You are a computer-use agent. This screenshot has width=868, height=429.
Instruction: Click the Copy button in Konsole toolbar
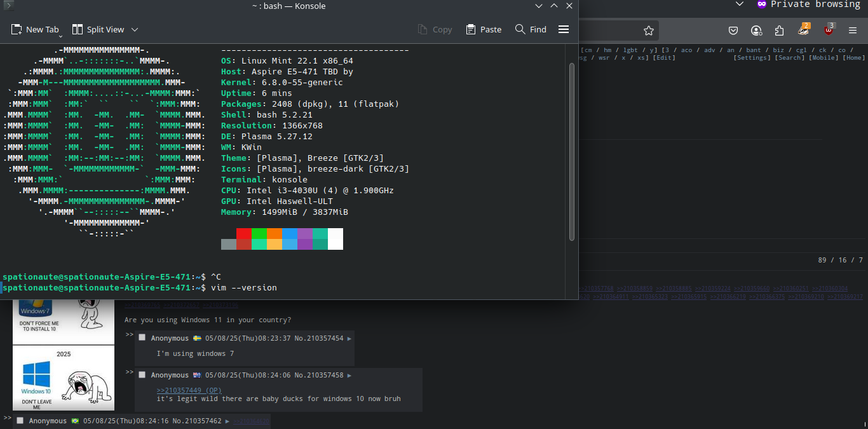coord(435,29)
